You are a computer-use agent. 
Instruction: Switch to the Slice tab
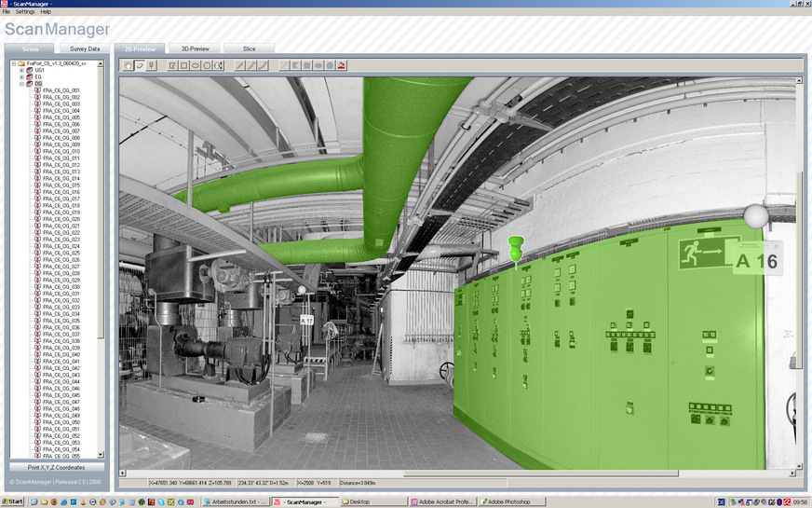click(x=250, y=48)
